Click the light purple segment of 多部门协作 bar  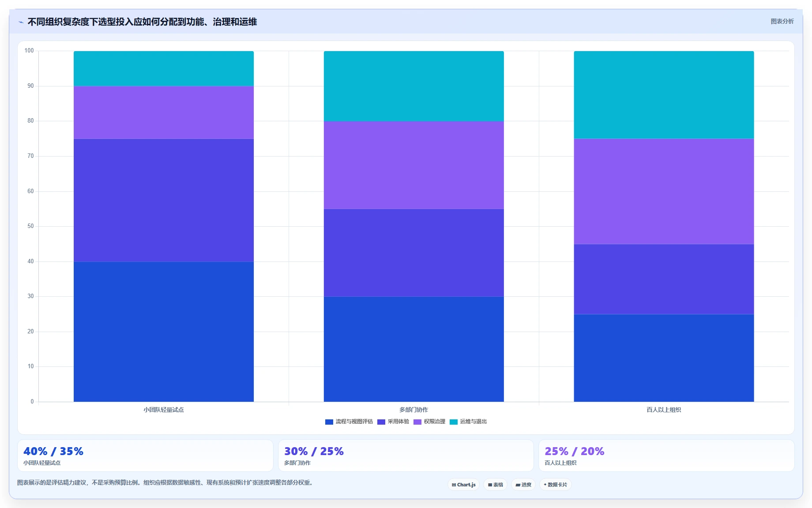coord(414,165)
